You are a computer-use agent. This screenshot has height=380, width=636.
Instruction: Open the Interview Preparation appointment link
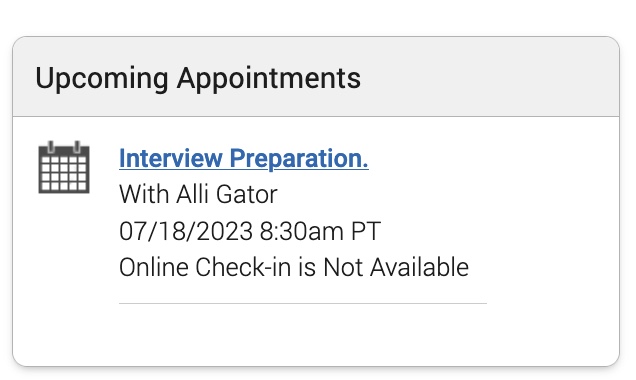point(244,158)
